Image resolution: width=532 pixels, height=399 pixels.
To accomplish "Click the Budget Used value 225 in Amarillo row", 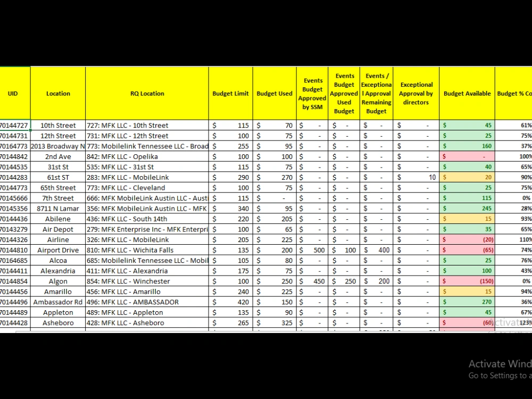I will click(275, 292).
